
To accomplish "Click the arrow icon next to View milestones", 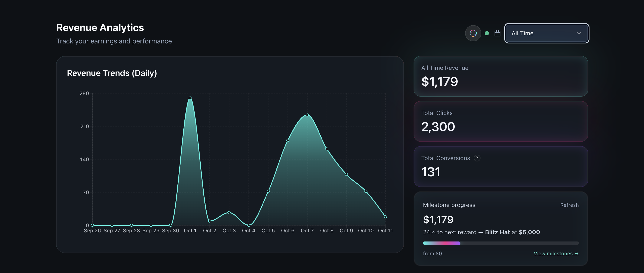I will 577,253.
